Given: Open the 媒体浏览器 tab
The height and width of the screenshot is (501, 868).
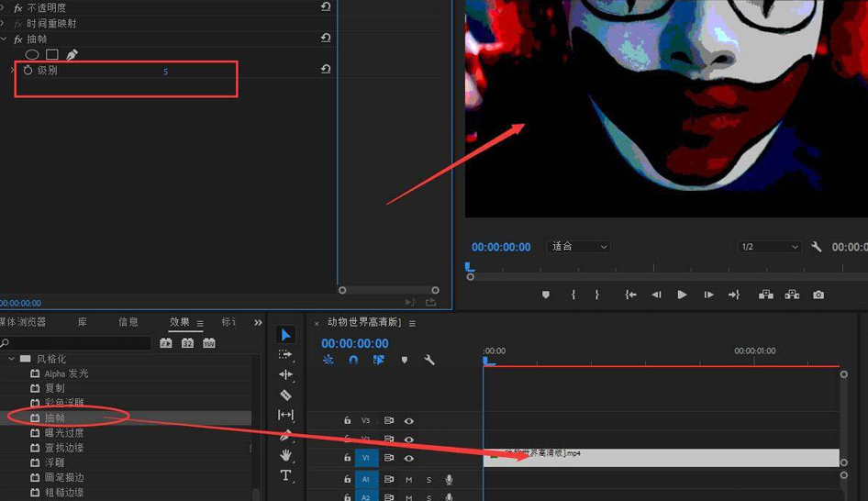Looking at the screenshot, I should (23, 322).
